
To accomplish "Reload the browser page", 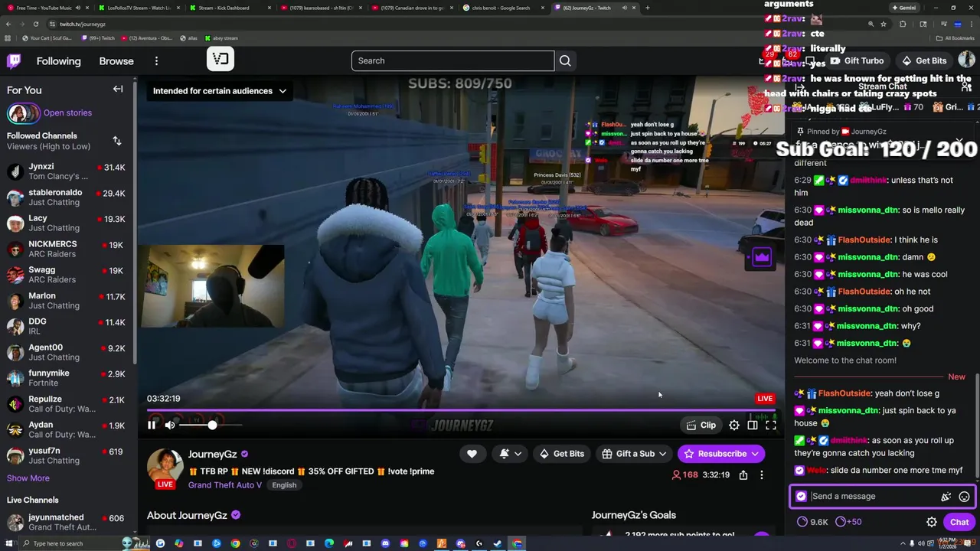I will (x=35, y=24).
